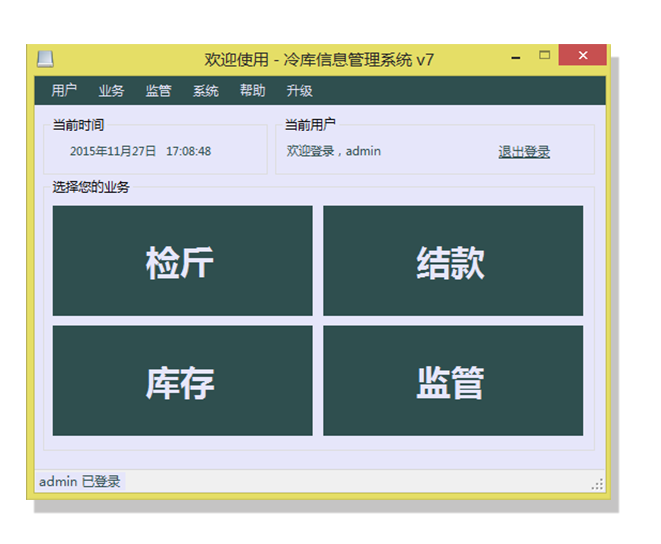Minimize the 冷库信息管理系统 window
This screenshot has width=661, height=544.
coord(516,58)
